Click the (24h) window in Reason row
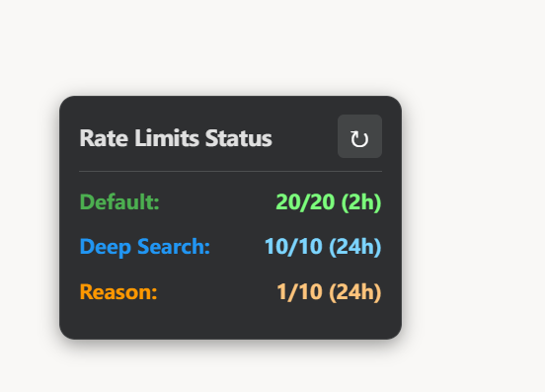This screenshot has height=392, width=545. click(x=354, y=292)
